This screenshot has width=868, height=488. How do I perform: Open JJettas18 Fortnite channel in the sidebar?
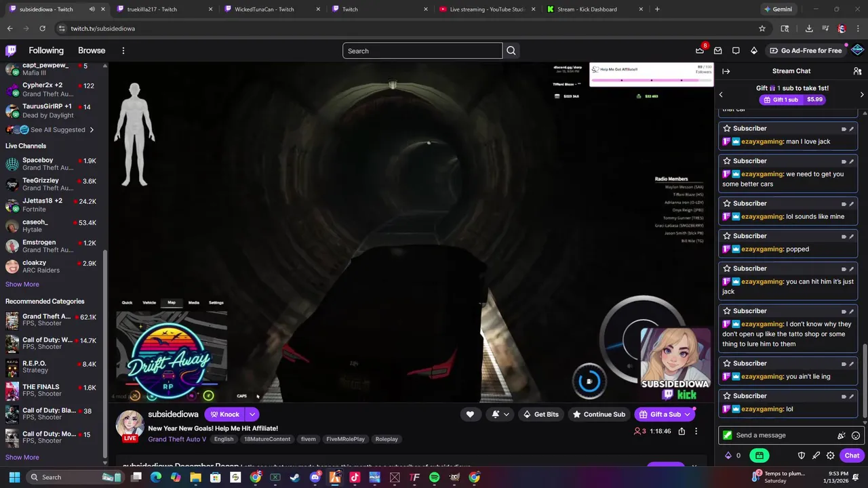click(52, 205)
